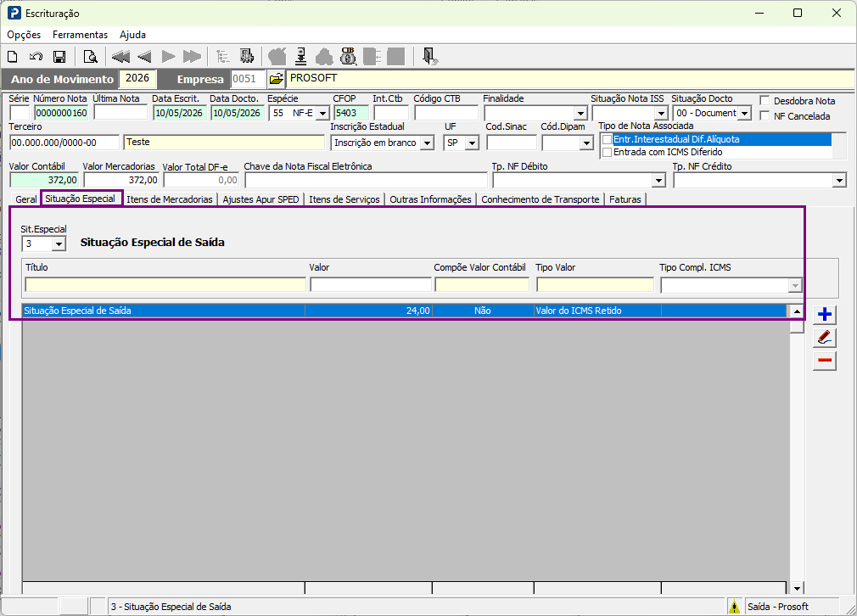Go to next record single-right arrow
Screen dimensions: 857x616
pyautogui.click(x=168, y=56)
